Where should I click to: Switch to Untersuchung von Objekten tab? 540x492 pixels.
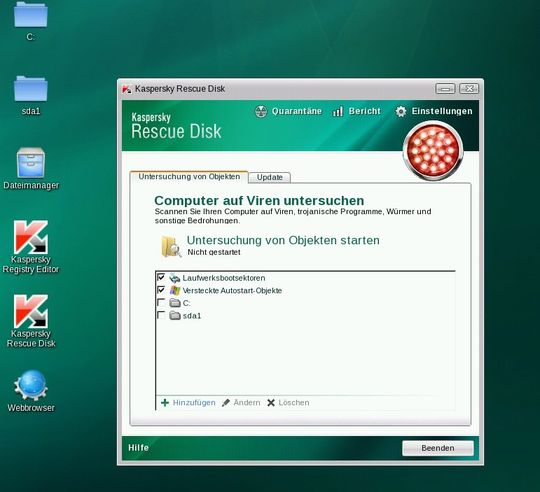coord(189,177)
